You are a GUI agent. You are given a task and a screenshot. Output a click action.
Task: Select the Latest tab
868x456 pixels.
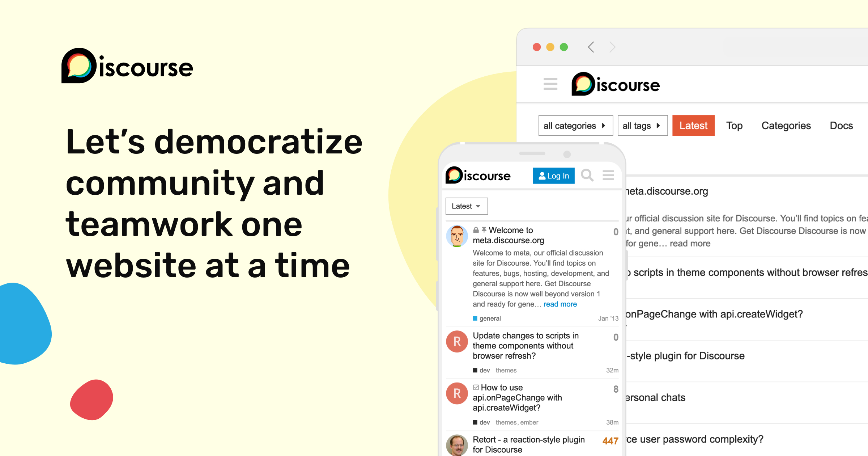(x=692, y=124)
